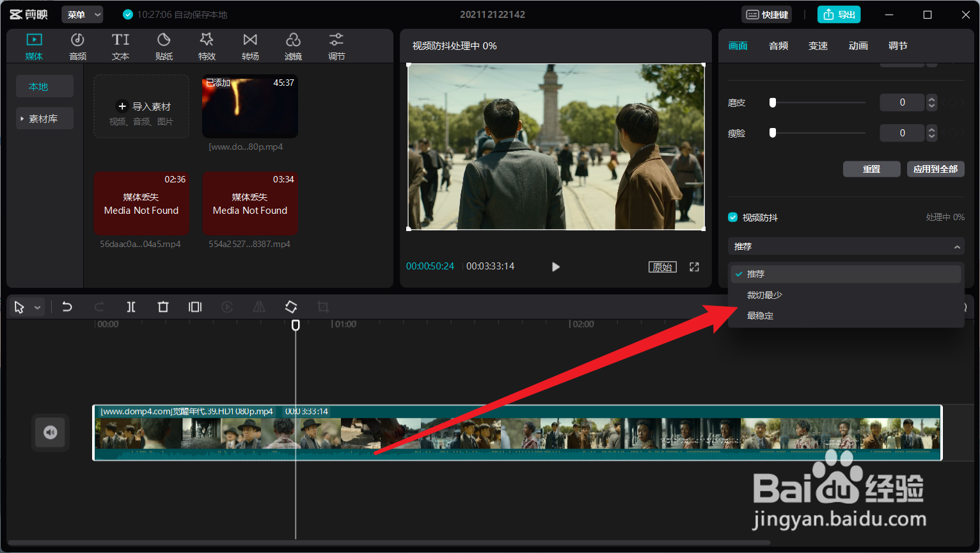
Task: Open the 音频 audio library icon
Action: click(77, 47)
